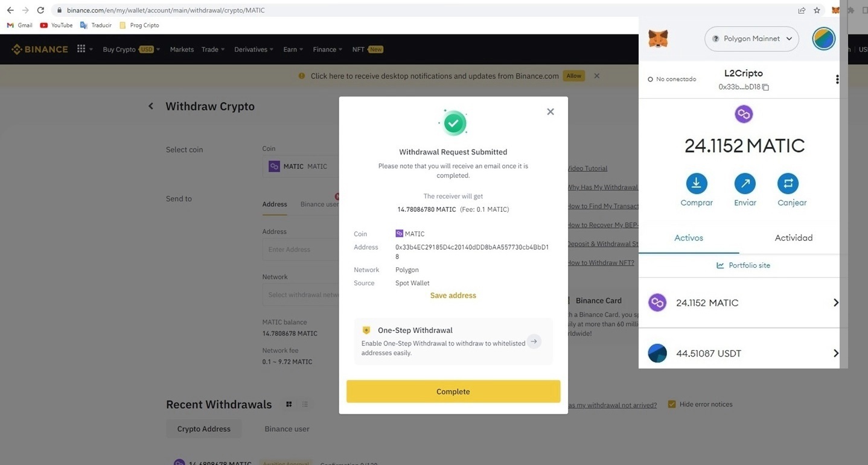Screen dimensions: 868x465
Task: Open the Portfolio site link
Action: 743,265
